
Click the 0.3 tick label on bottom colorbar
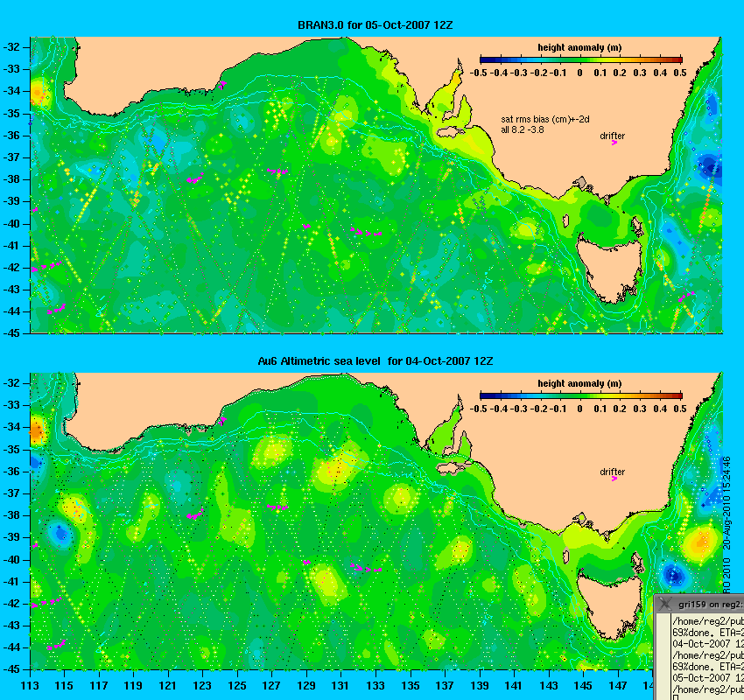click(640, 409)
